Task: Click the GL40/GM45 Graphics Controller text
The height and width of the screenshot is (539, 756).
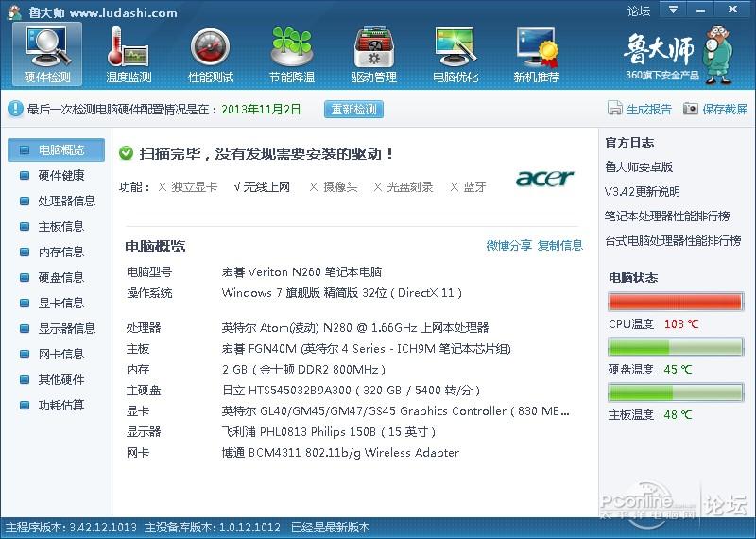Action: (396, 411)
